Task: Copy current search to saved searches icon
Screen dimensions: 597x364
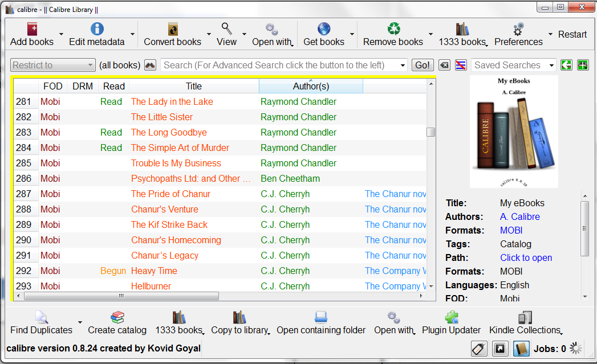Action: [566, 65]
